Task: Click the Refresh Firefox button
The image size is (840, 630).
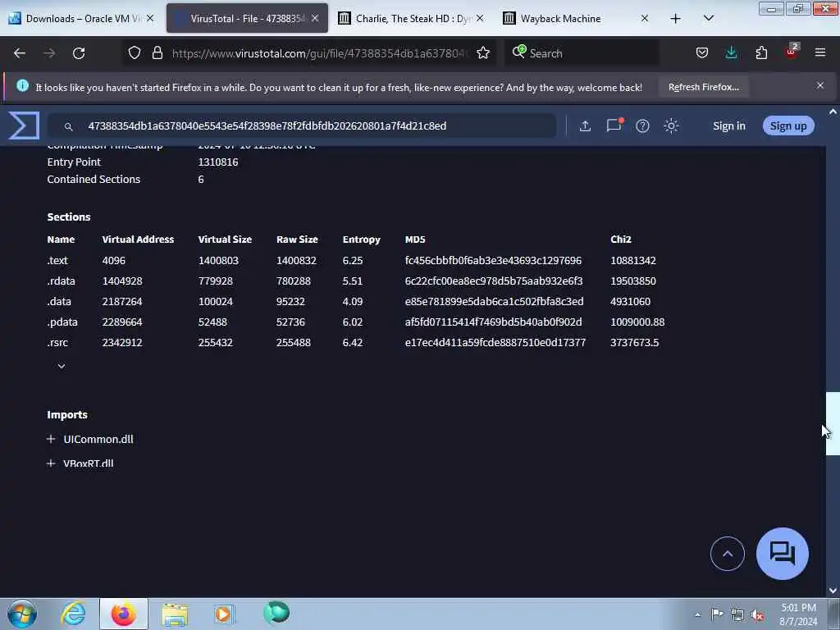Action: (703, 87)
